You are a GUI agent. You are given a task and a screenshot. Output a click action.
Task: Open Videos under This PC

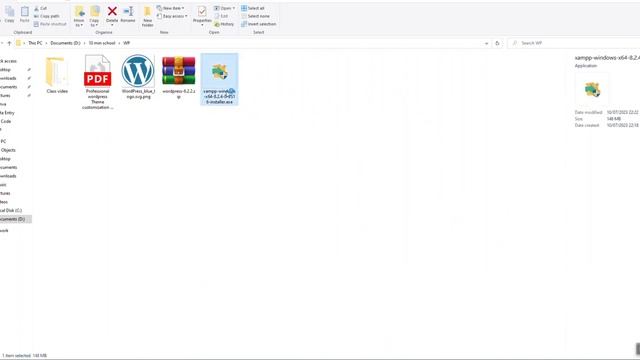coord(4,202)
